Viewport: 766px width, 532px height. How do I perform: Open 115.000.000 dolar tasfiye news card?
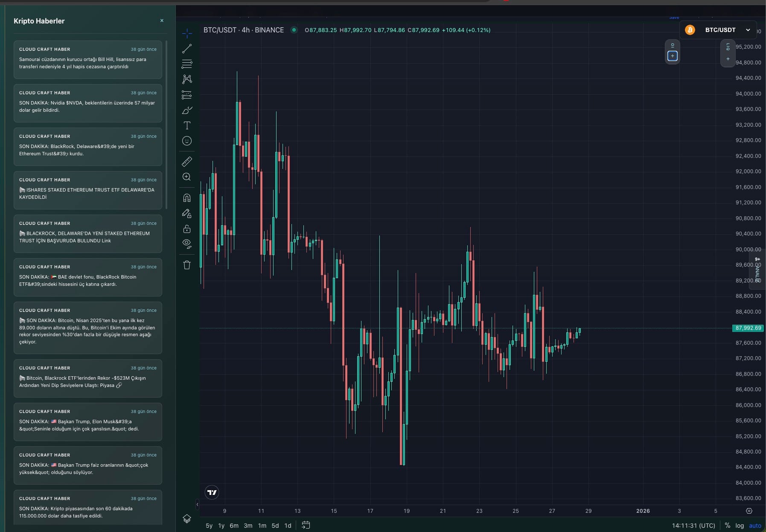(x=88, y=507)
